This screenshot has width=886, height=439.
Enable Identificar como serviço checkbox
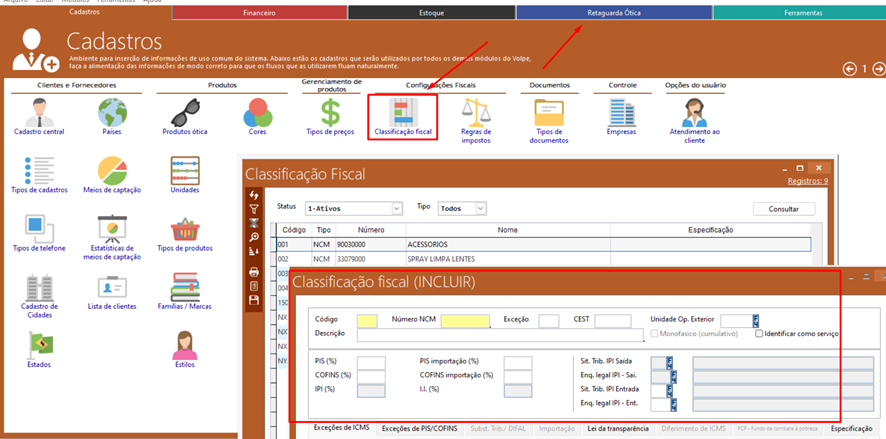click(x=760, y=333)
